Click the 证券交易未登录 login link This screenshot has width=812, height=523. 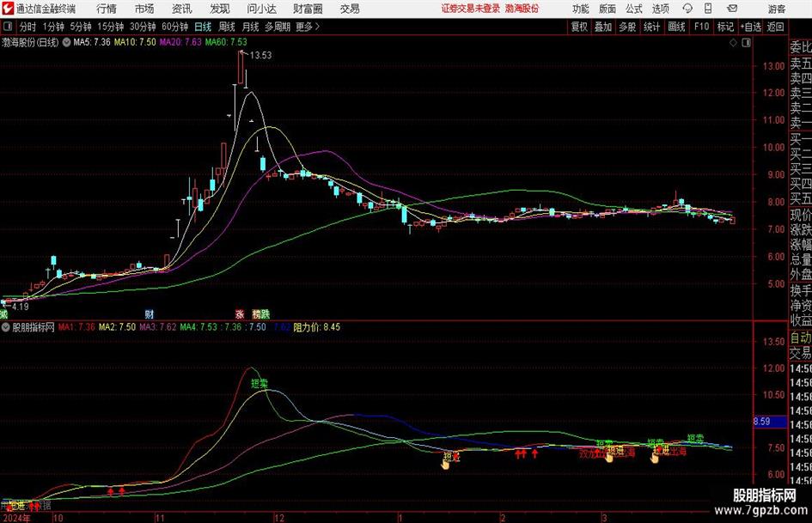pos(471,9)
